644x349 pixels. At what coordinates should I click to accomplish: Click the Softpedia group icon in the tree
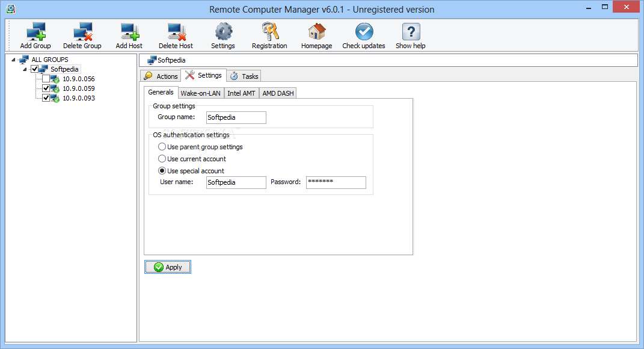[x=43, y=69]
